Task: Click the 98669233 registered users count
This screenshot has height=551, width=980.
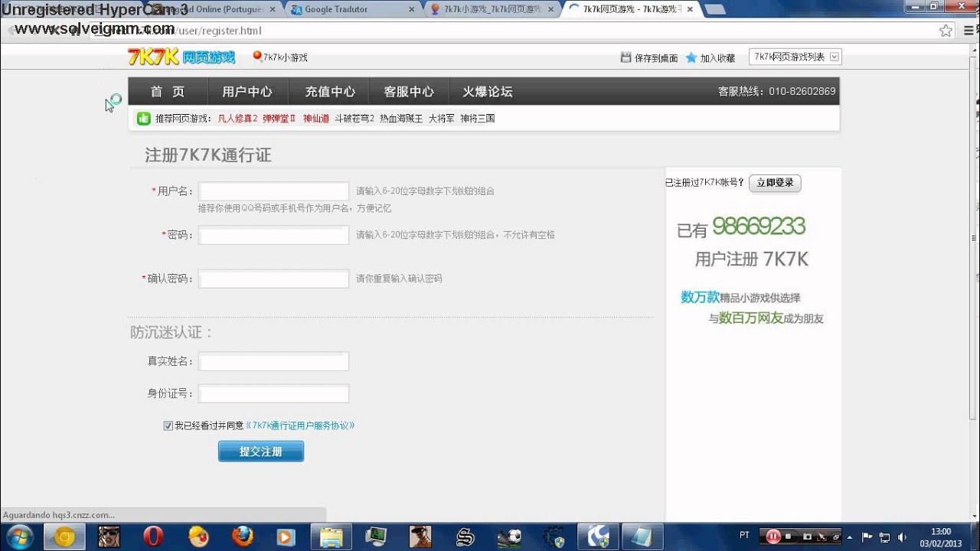Action: (759, 226)
